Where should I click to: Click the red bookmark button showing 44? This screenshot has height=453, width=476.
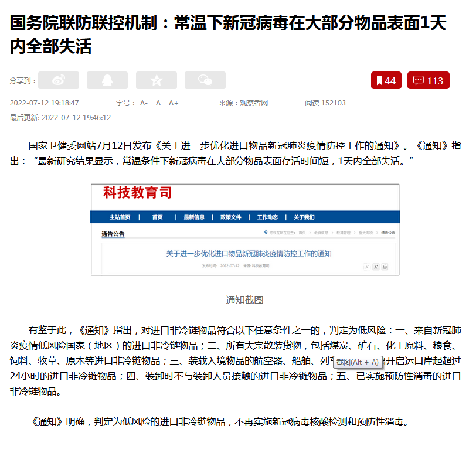tap(386, 80)
